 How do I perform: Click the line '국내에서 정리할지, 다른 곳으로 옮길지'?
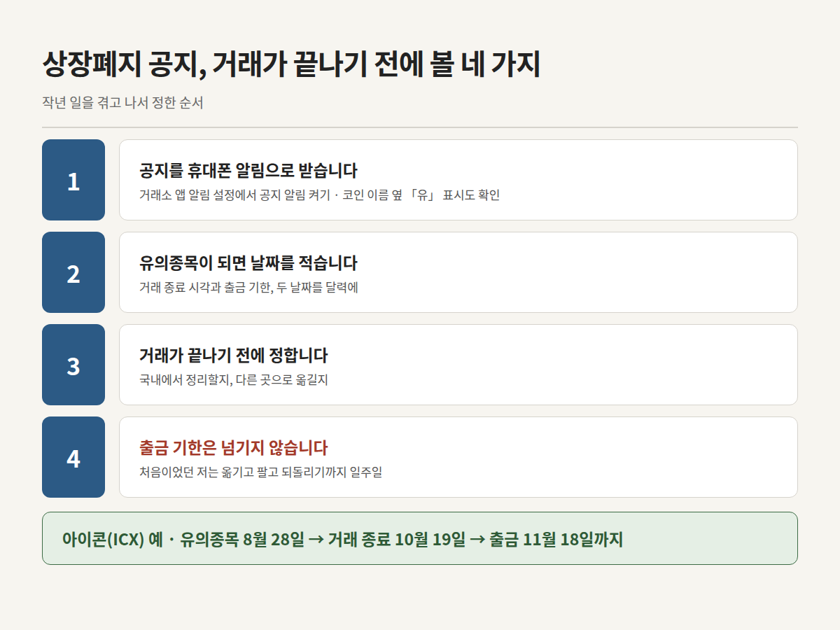pos(234,379)
